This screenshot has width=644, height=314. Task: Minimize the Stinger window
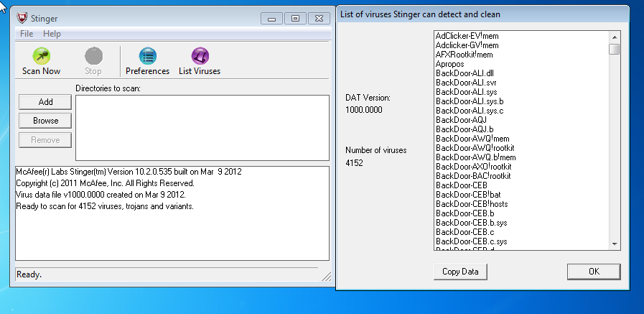click(x=271, y=19)
